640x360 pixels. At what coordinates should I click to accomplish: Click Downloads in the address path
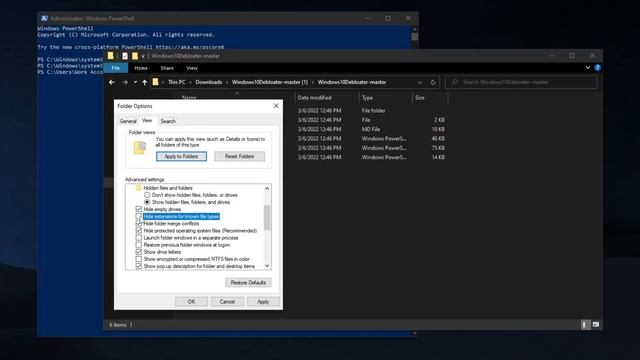(x=209, y=82)
